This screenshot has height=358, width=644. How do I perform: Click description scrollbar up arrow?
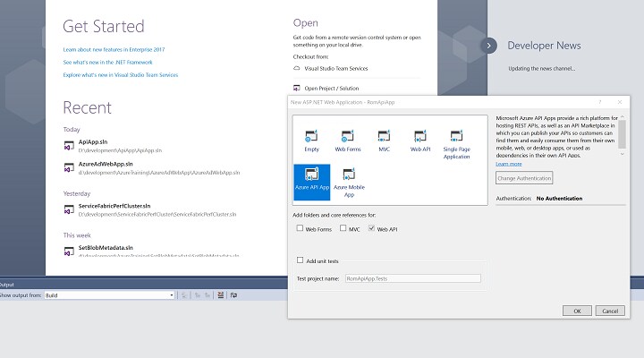(x=622, y=117)
